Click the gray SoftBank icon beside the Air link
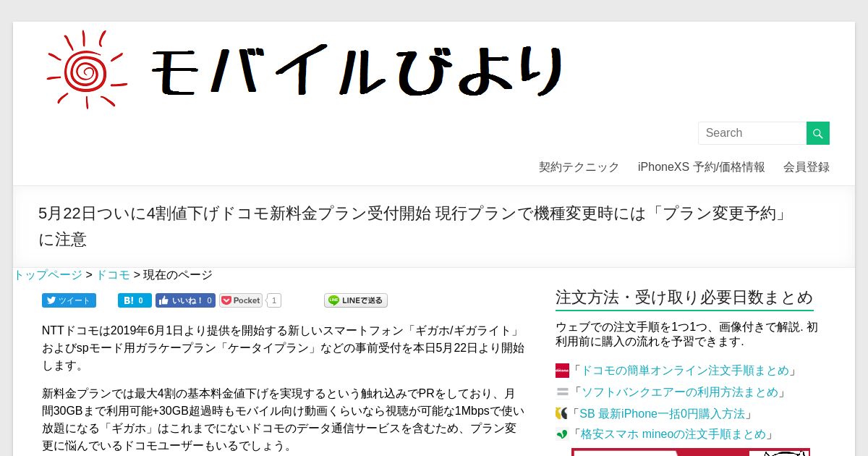The height and width of the screenshot is (456, 868). pyautogui.click(x=563, y=392)
